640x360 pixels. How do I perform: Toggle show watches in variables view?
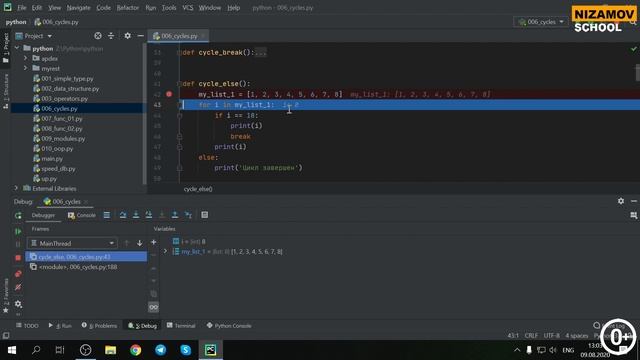tap(153, 307)
